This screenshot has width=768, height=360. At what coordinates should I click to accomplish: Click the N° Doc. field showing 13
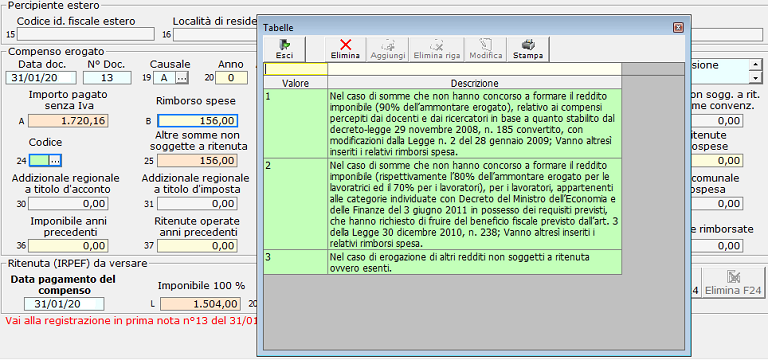point(107,77)
